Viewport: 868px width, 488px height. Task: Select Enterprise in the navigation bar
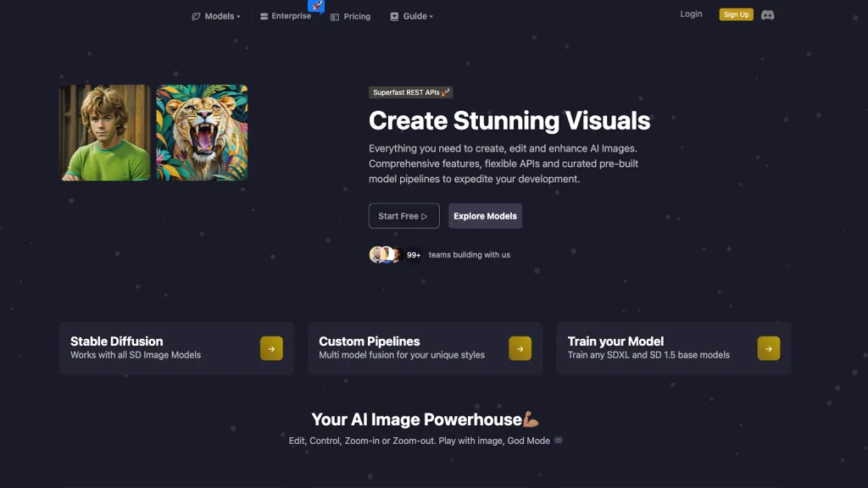[x=289, y=15]
